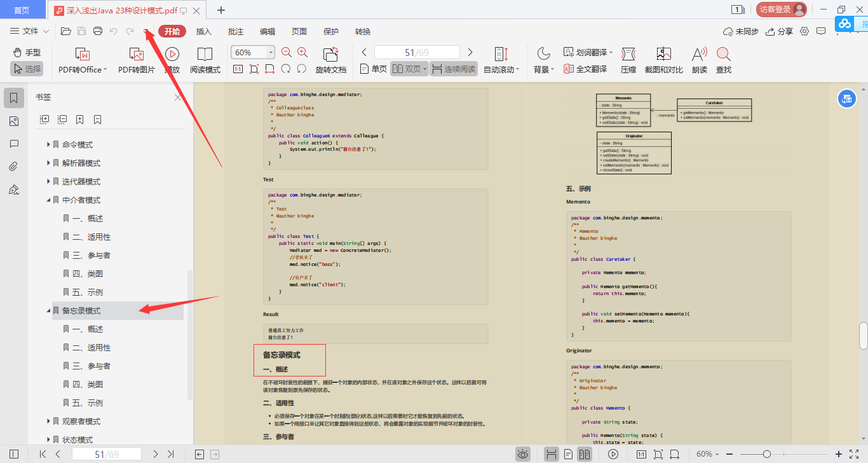Toggle double page icon in status bar

(585, 454)
